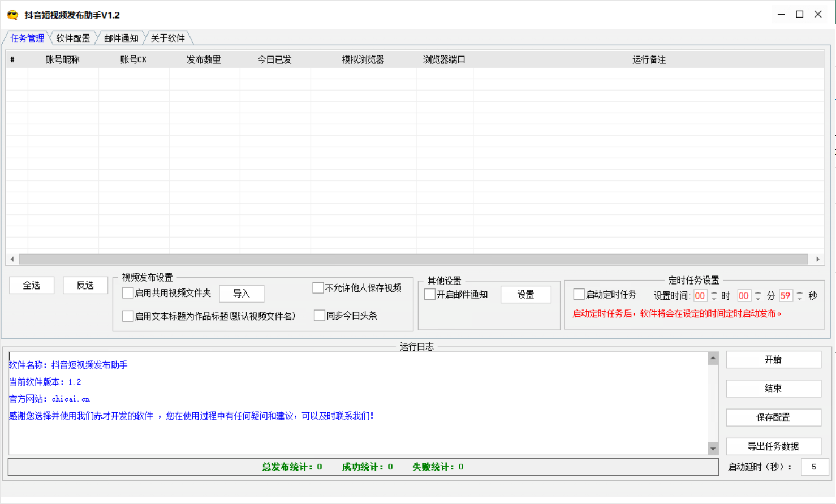836x504 pixels.
Task: Increase the seconds value with up arrow
Action: [x=800, y=292]
